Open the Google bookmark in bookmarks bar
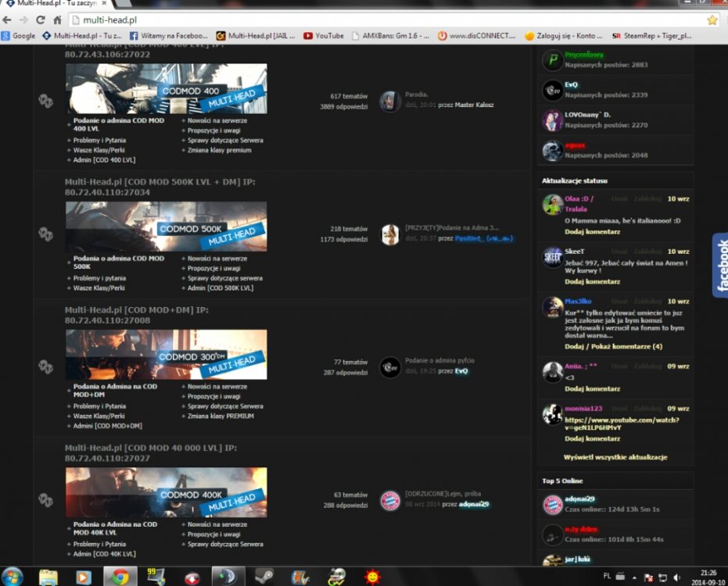The width and height of the screenshot is (728, 586). (18, 35)
